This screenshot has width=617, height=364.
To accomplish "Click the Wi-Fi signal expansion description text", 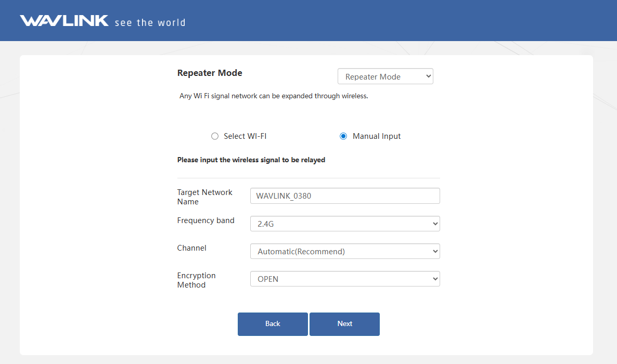I will pyautogui.click(x=274, y=96).
